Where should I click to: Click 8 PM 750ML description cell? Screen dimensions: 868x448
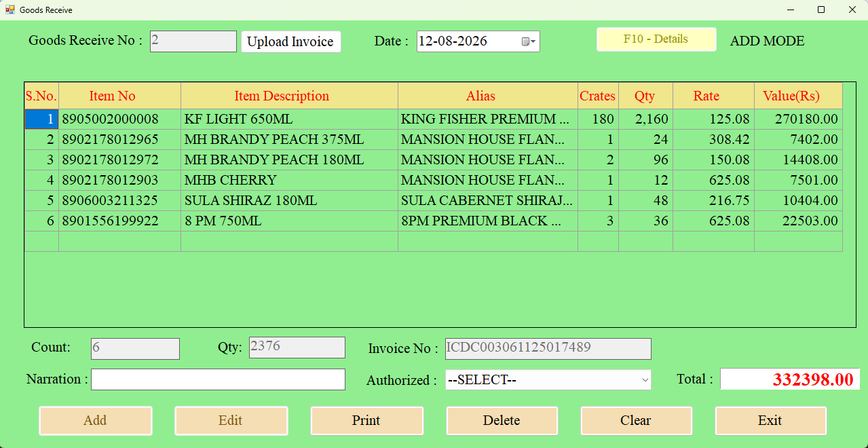click(x=289, y=221)
